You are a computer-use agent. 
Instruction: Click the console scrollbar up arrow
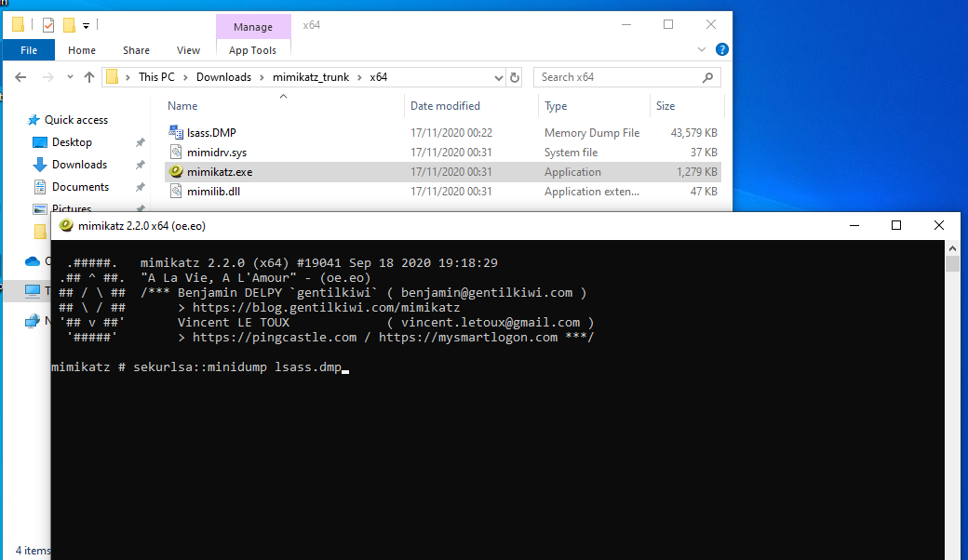point(952,248)
